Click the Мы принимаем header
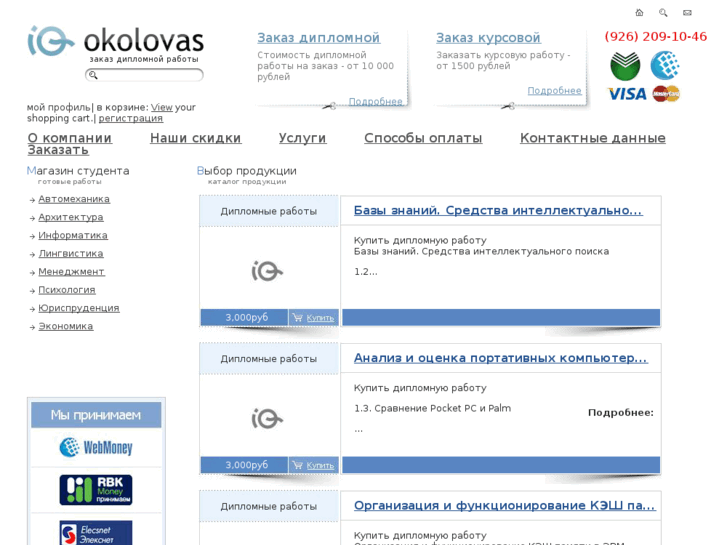 tap(96, 415)
